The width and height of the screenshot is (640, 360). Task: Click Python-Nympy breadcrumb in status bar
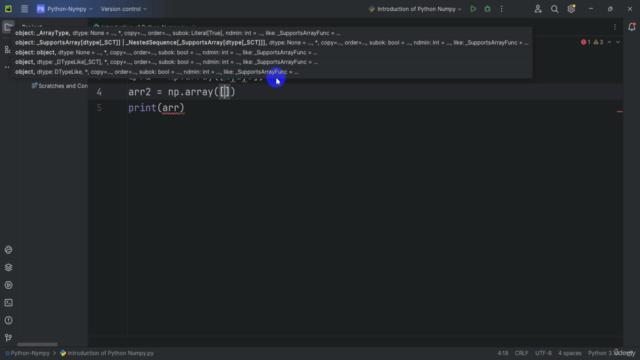[x=28, y=353]
